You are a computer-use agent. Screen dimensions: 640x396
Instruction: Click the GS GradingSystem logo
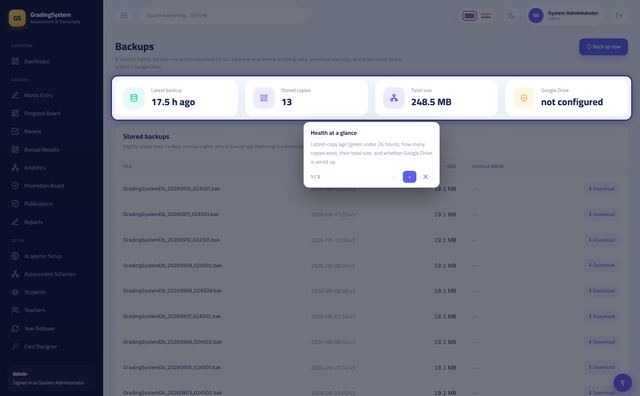pyautogui.click(x=17, y=18)
